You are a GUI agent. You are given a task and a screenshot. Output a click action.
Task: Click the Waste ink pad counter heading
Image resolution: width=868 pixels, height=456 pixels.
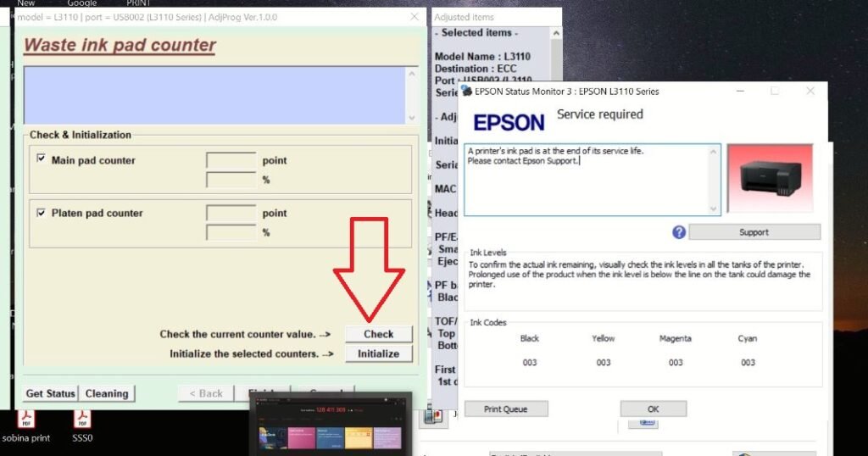click(x=120, y=45)
